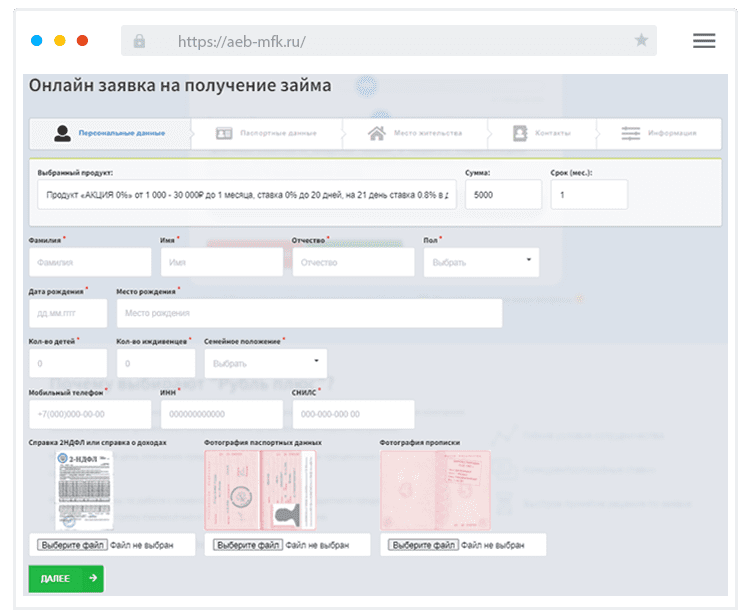Click the house icon for Место жительства
The width and height of the screenshot is (751, 610).
(376, 133)
